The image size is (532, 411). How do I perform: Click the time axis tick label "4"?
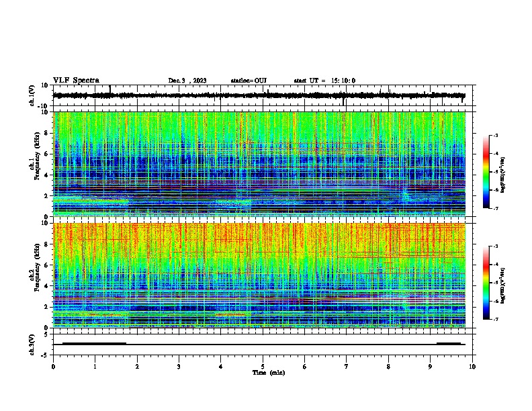pyautogui.click(x=221, y=367)
